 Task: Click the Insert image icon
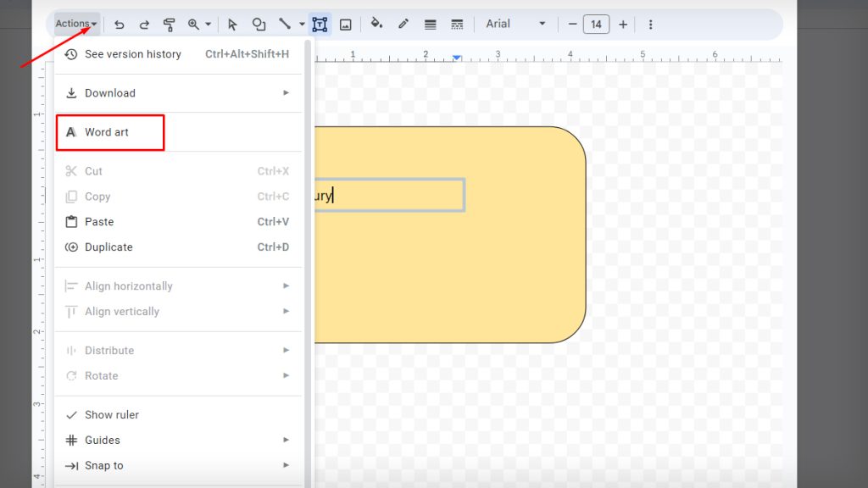click(x=346, y=24)
